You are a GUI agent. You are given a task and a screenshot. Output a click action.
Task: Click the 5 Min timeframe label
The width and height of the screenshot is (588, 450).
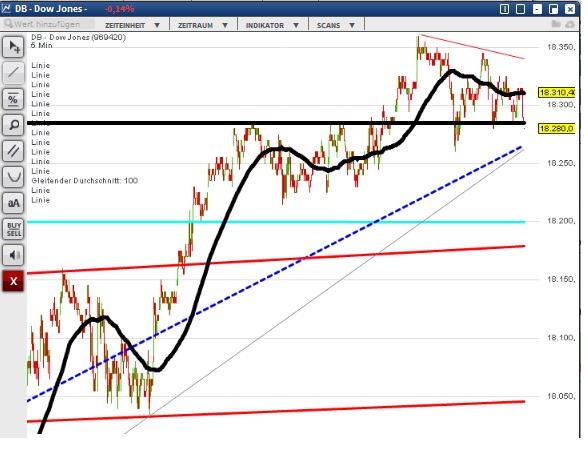[x=42, y=45]
